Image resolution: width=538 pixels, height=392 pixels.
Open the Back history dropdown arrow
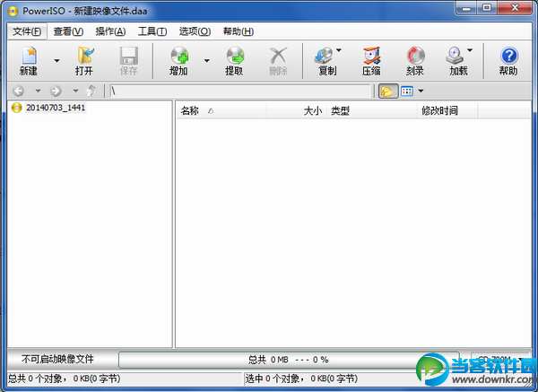click(x=38, y=91)
